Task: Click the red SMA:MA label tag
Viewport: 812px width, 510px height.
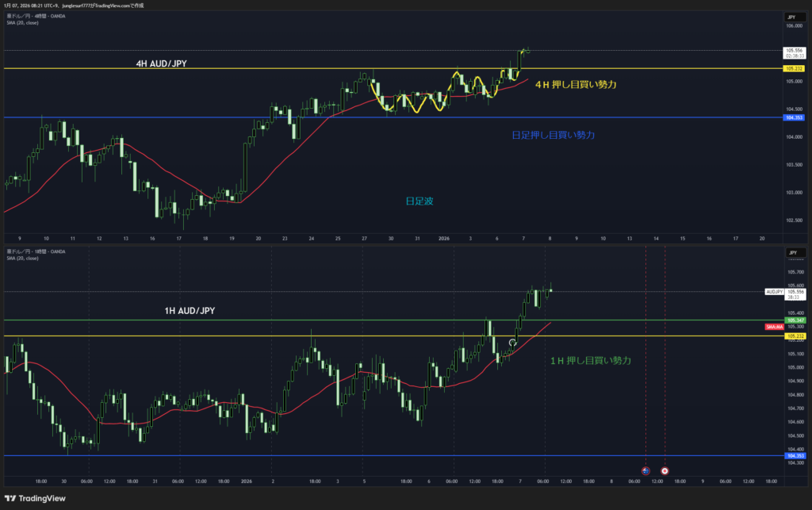Action: tap(774, 327)
